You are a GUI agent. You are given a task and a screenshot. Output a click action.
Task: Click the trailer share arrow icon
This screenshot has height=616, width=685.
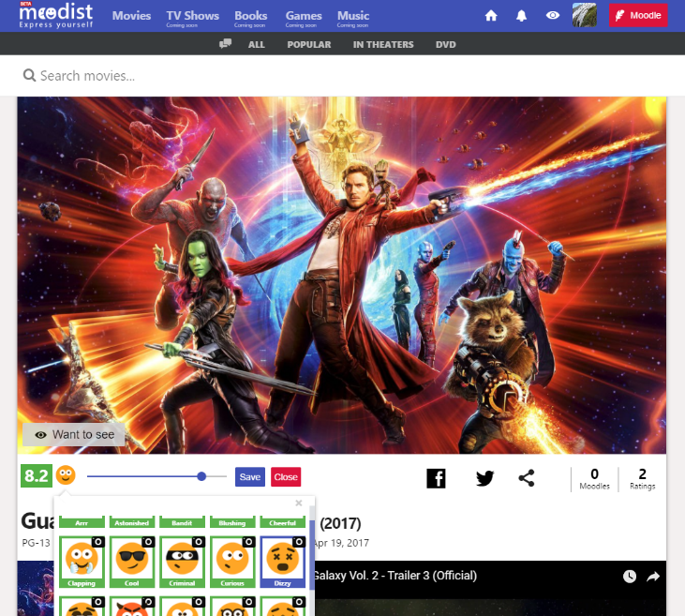pos(653,577)
